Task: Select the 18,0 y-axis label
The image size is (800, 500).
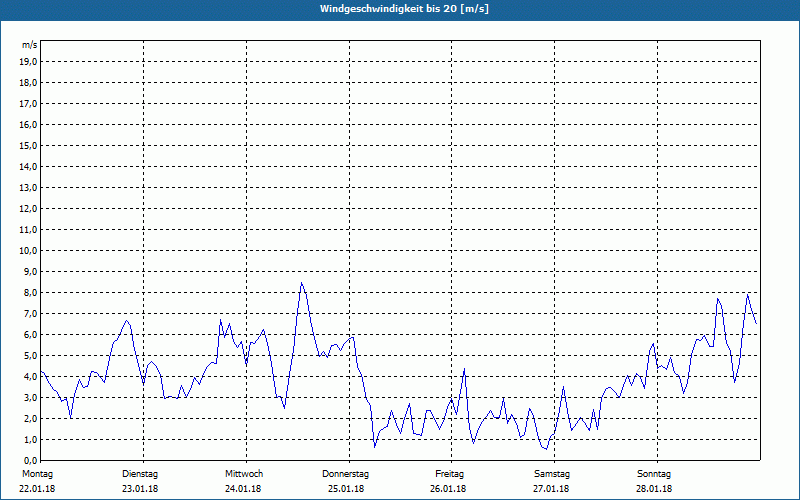Action: (28, 83)
